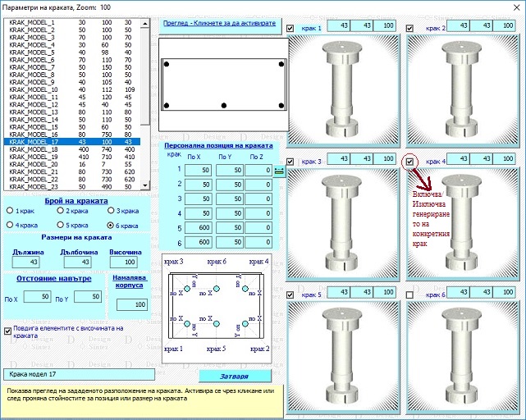Click row 6 По X field with 600
Image resolution: width=526 pixels, height=420 pixels.
(199, 242)
